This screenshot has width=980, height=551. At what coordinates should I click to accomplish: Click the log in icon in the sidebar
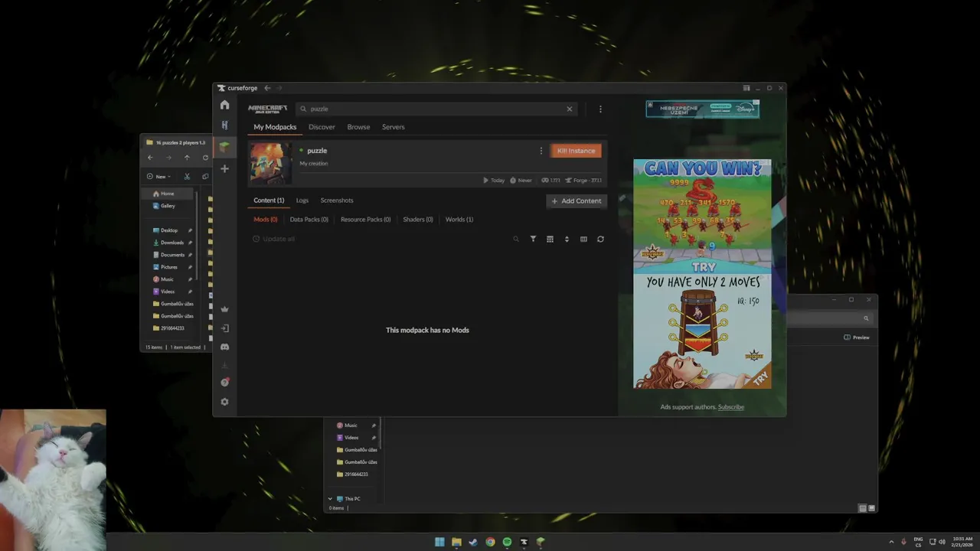pos(224,328)
